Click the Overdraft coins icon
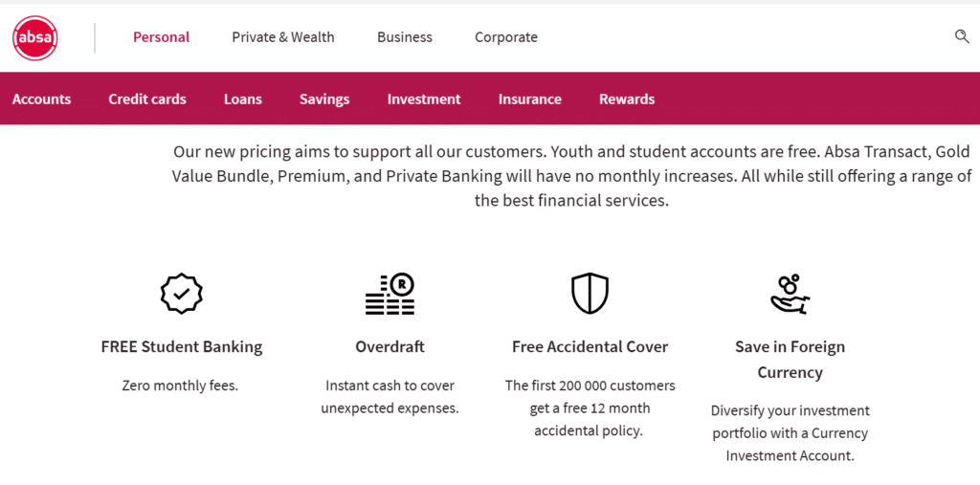 click(x=390, y=294)
